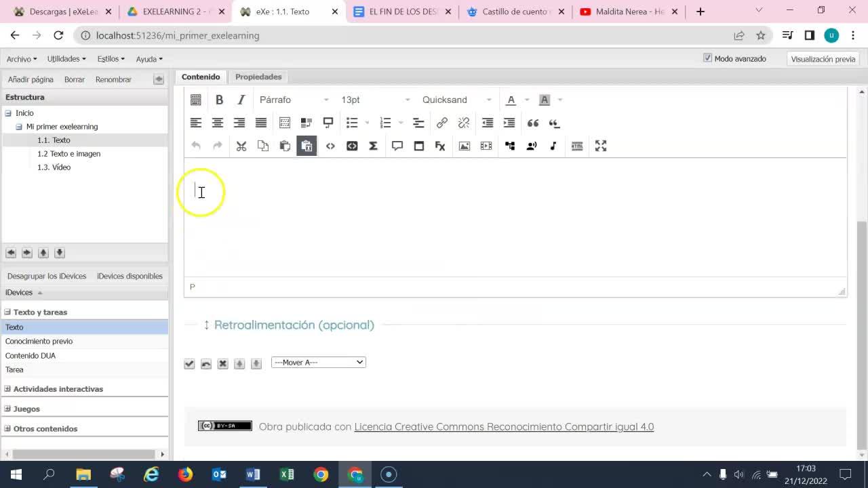The height and width of the screenshot is (488, 868).
Task: Insert an image into the content
Action: coord(465,146)
